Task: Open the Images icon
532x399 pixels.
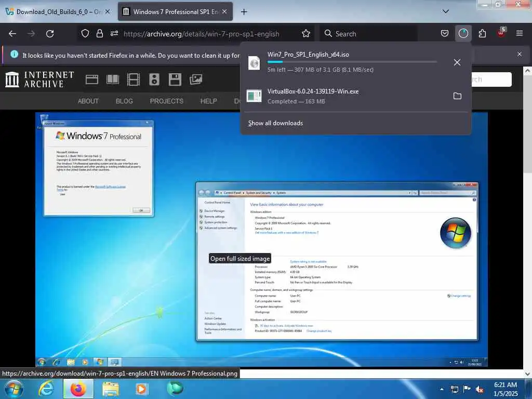Action: (196, 79)
